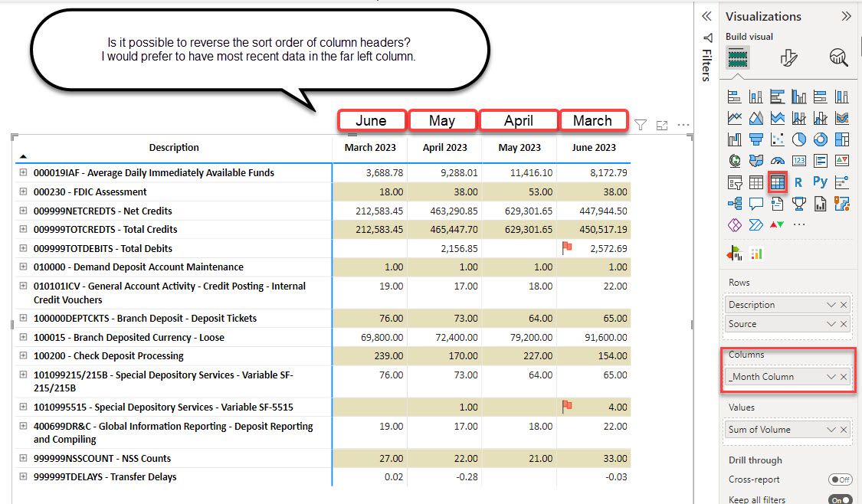Pick the Ribbon chart visual
The image size is (862, 504).
tap(841, 118)
